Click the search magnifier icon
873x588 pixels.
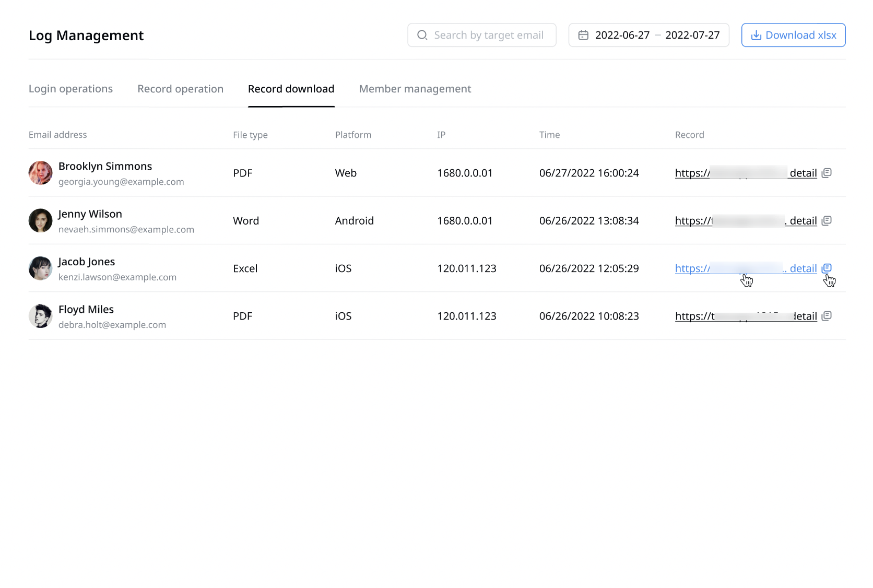pos(422,35)
